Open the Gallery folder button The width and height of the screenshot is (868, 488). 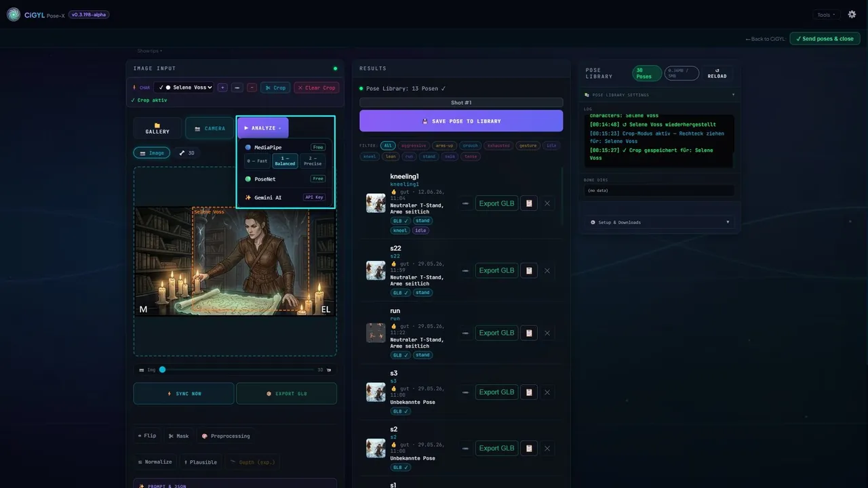pos(157,128)
